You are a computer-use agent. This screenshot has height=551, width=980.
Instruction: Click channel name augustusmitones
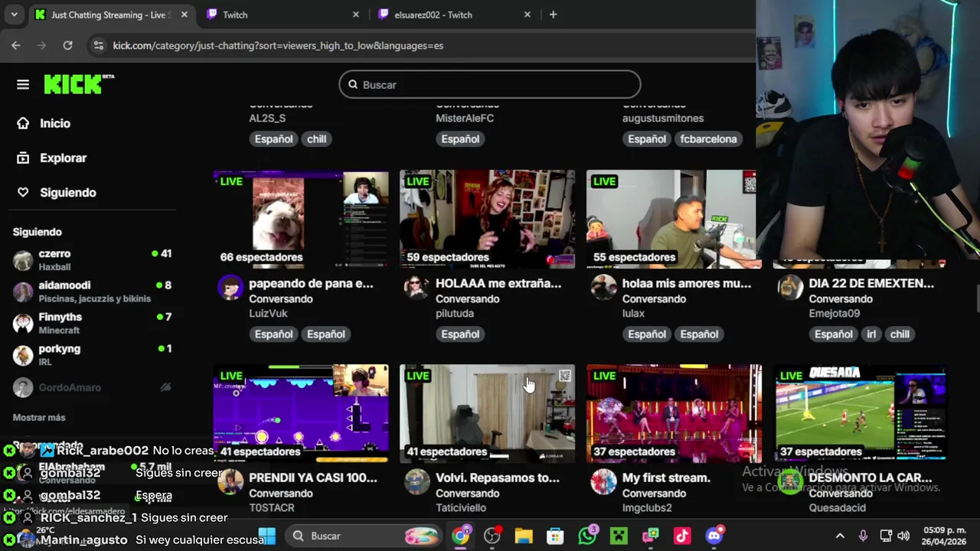pyautogui.click(x=663, y=119)
